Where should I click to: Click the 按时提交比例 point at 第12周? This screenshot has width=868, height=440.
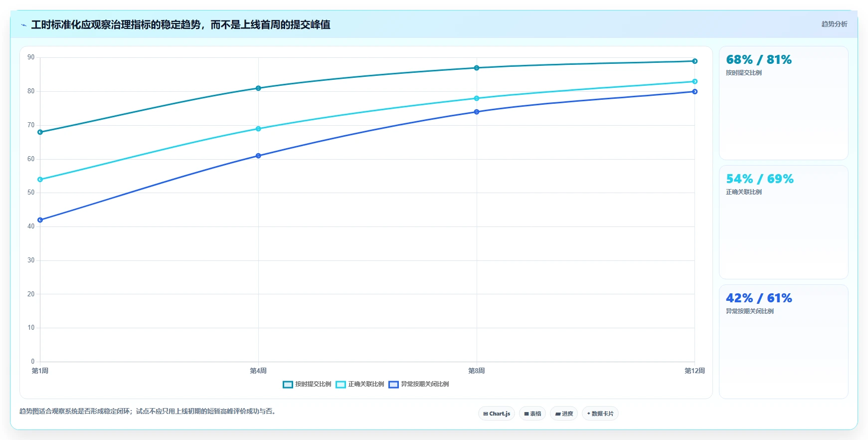pos(694,61)
